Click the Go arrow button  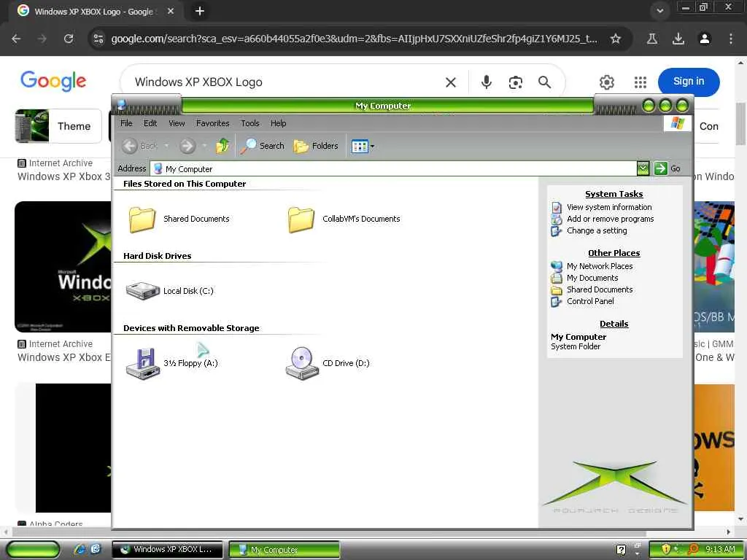[661, 168]
